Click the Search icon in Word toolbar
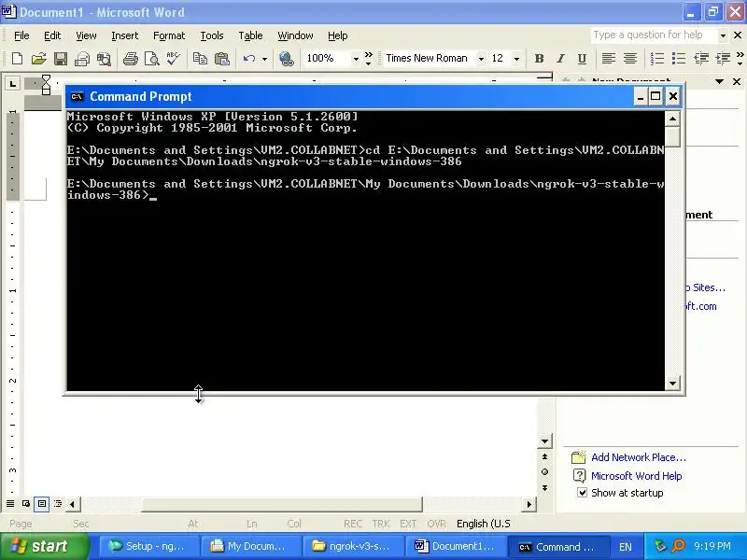Image resolution: width=747 pixels, height=560 pixels. tap(104, 59)
